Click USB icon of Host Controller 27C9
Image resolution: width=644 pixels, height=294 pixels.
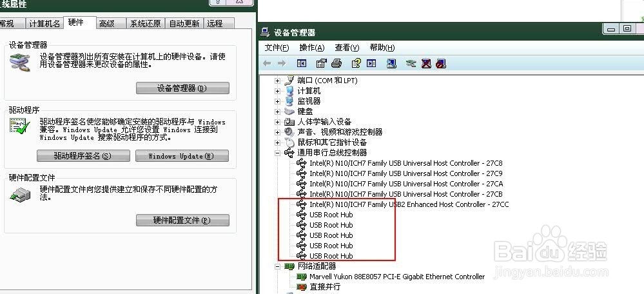click(x=302, y=173)
